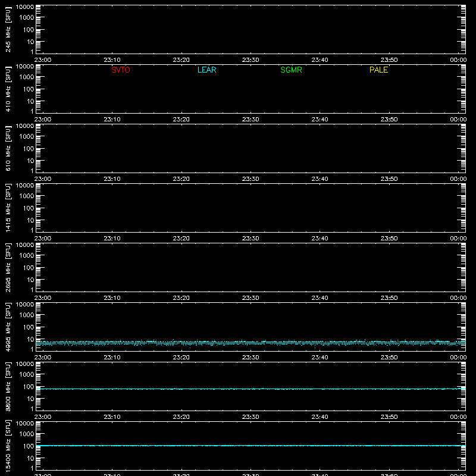The width and height of the screenshot is (476, 476).
Task: Click 23:10 tick label under 2695 MHz panel
Action: [112, 298]
